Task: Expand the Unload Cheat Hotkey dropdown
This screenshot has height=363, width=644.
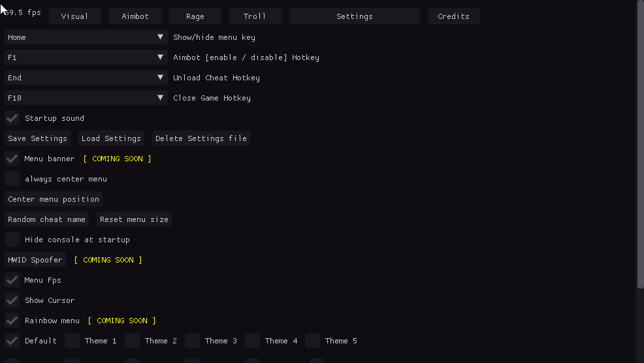Action: coord(86,78)
